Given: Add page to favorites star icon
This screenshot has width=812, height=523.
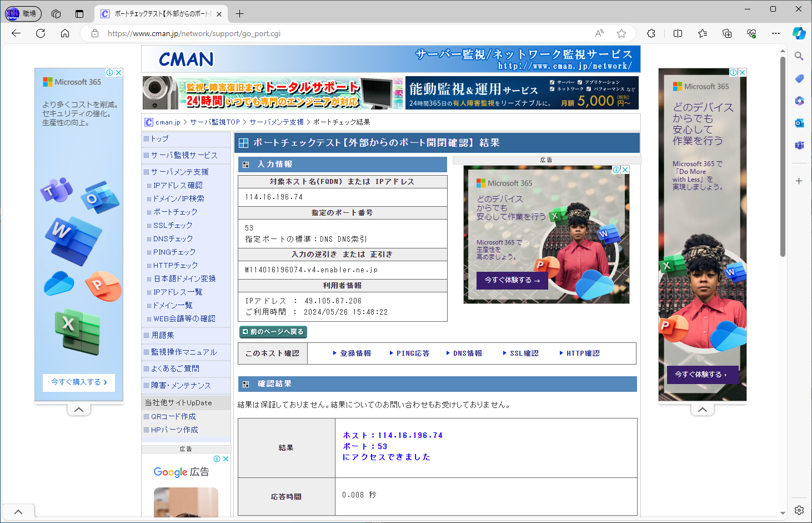Looking at the screenshot, I should (621, 33).
